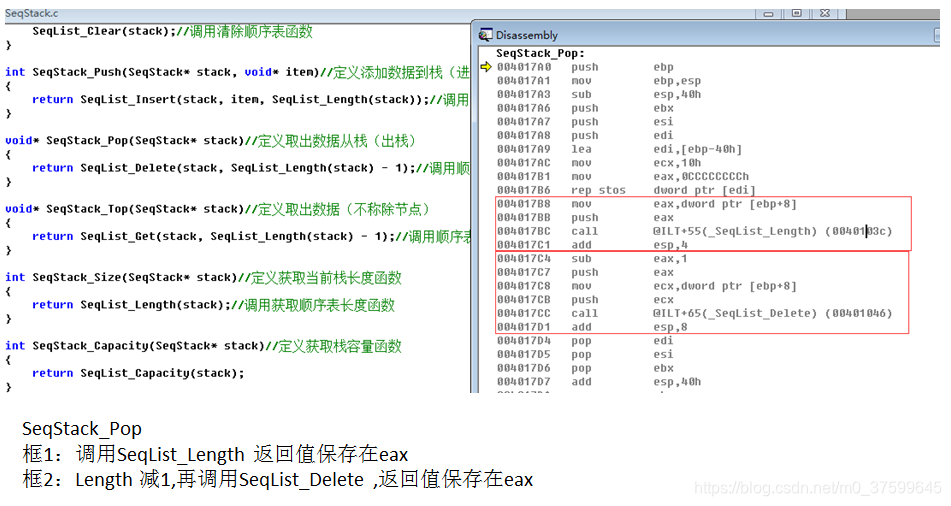Click the lea edi,[ebp-40h] instruction
The width and height of the screenshot is (951, 506).
click(x=657, y=149)
